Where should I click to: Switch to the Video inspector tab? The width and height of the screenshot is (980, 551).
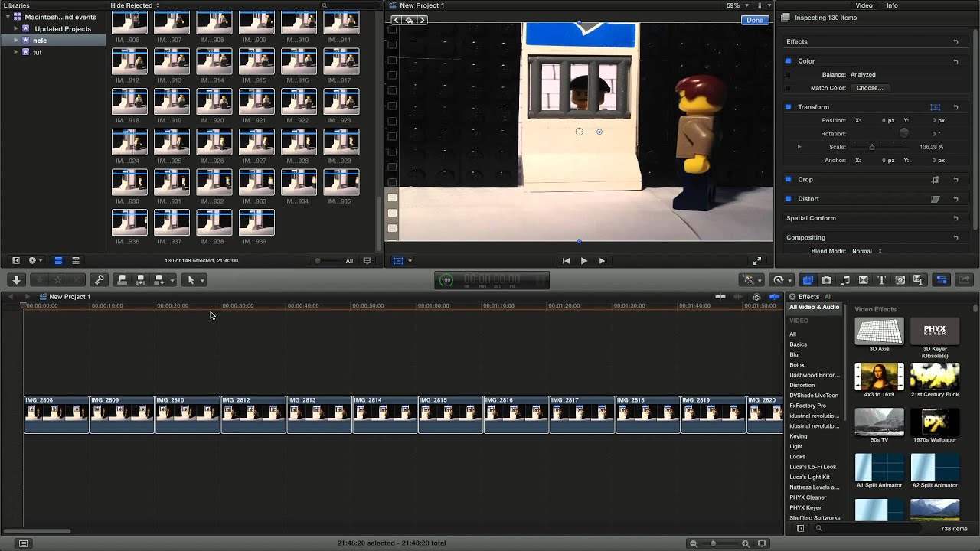coord(864,5)
